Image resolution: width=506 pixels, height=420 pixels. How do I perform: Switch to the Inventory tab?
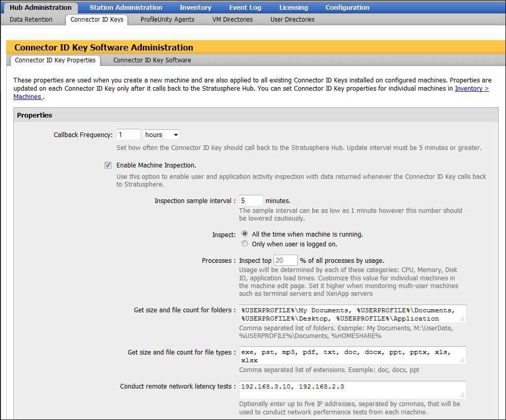pyautogui.click(x=195, y=8)
